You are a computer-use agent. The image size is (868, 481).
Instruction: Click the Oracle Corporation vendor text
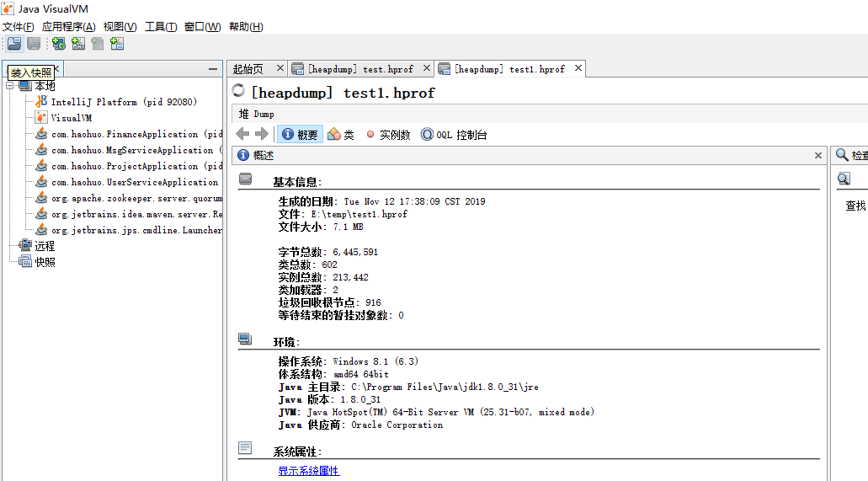click(x=397, y=425)
